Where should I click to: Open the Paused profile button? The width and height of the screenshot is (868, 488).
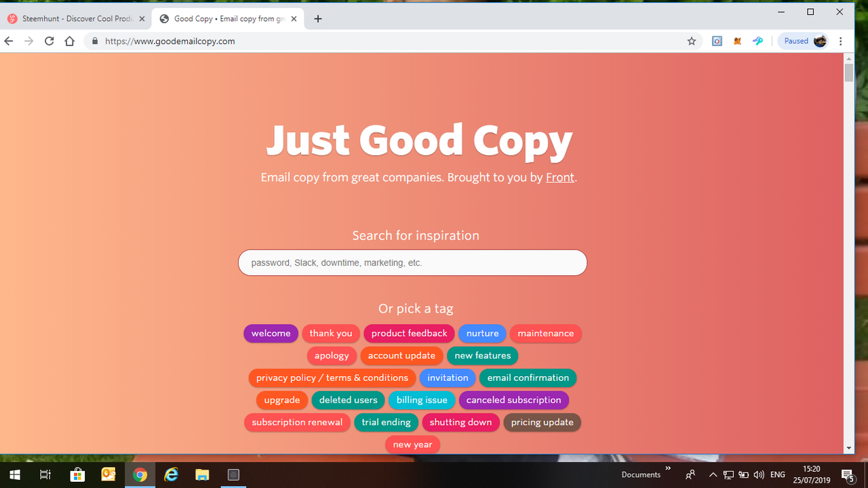coord(804,41)
